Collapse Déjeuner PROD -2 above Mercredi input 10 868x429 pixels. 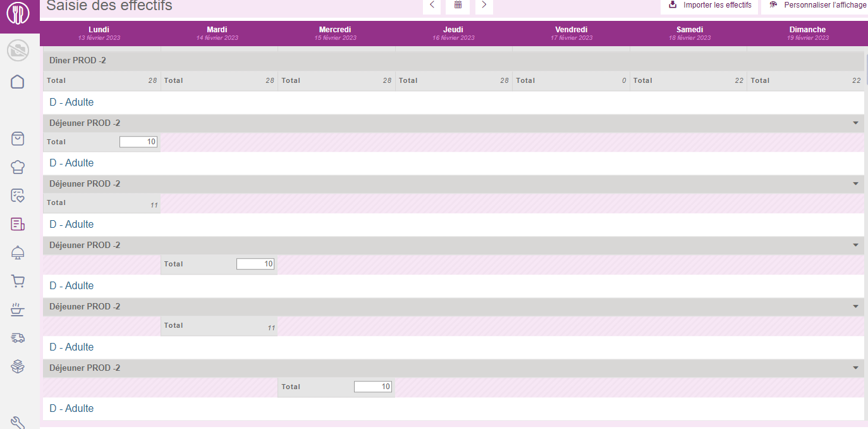coord(856,368)
